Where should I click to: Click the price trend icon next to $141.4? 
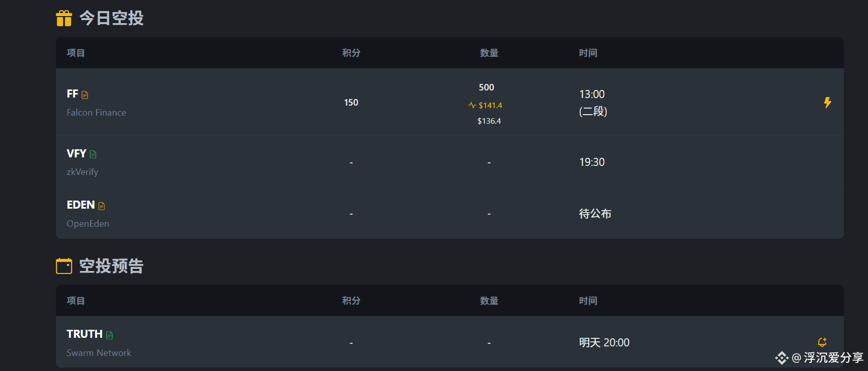pyautogui.click(x=472, y=105)
